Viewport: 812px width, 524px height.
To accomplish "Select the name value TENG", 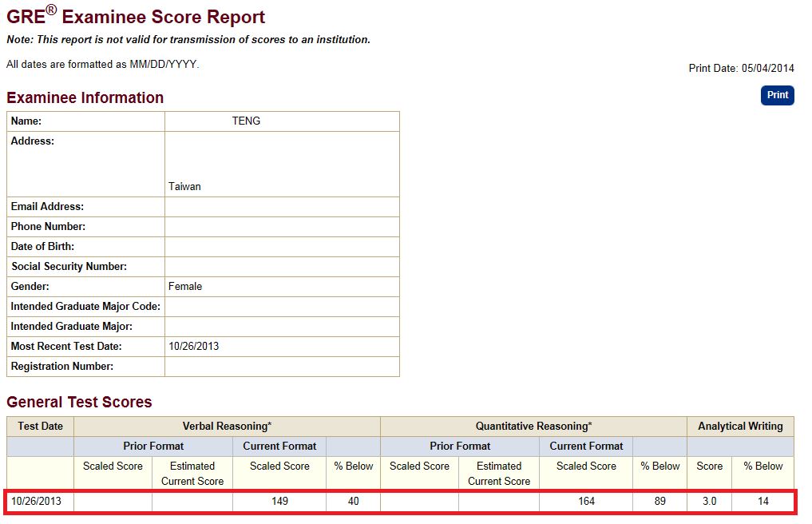I will point(246,121).
